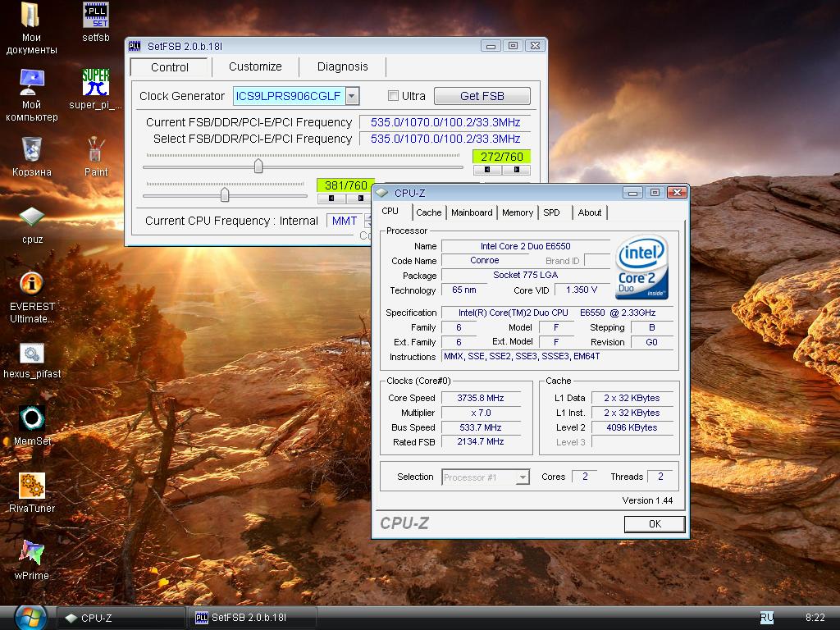Screen dimensions: 840x630
Task: Switch to the SPD tab in CPU-Z
Action: (551, 212)
